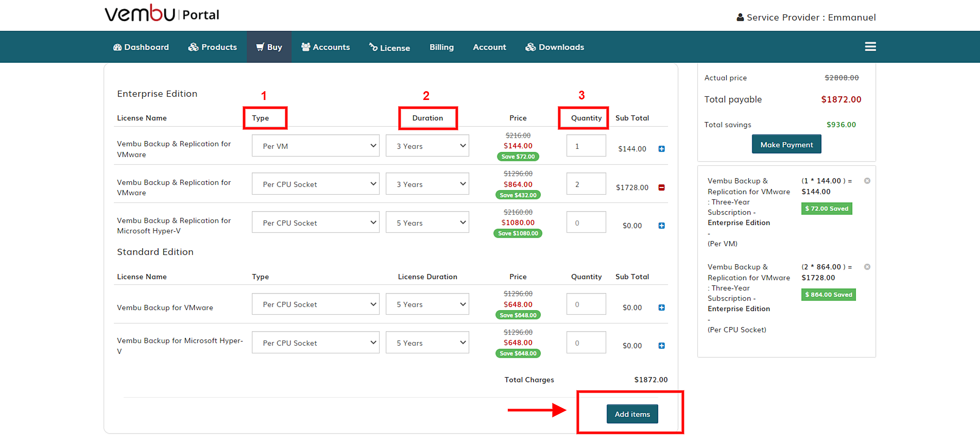Click the Save $432.00 badge
The image size is (980, 439).
click(518, 195)
